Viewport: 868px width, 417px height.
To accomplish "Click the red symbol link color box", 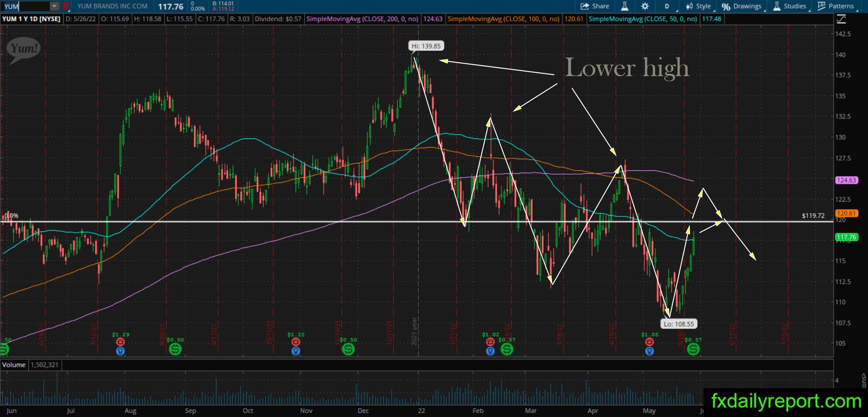I will coord(66,7).
